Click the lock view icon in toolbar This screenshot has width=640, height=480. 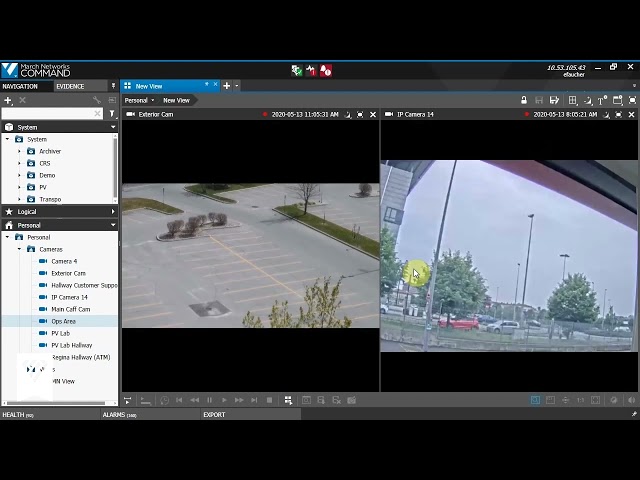[x=524, y=100]
